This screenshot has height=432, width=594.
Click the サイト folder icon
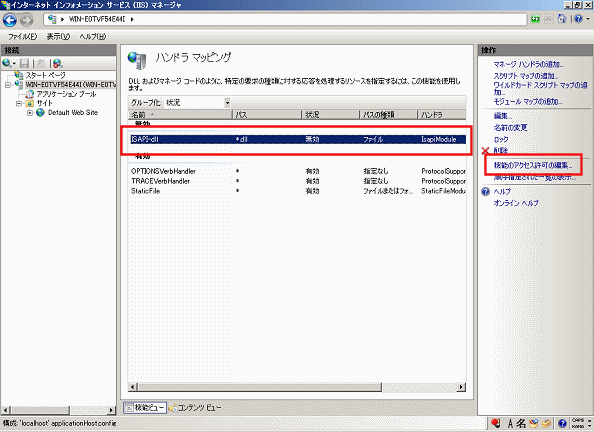(30, 103)
